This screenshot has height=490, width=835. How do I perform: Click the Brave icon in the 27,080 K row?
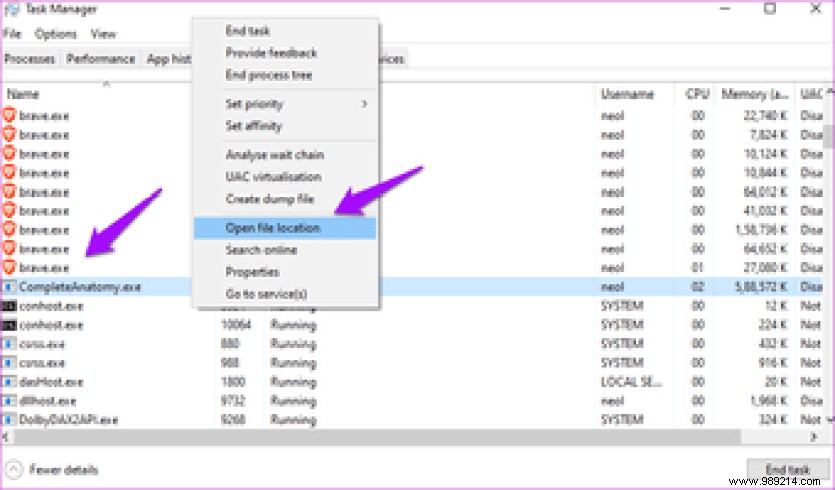coord(9,267)
